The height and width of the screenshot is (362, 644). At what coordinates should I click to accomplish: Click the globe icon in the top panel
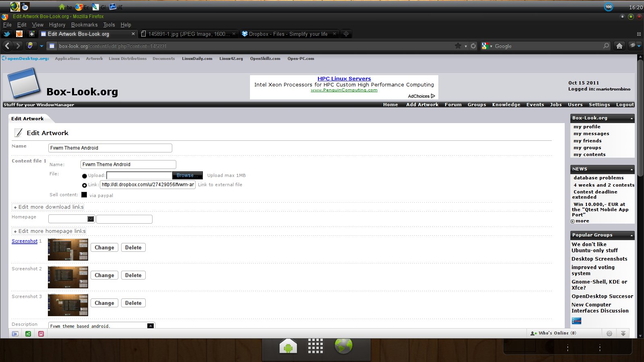15,6
